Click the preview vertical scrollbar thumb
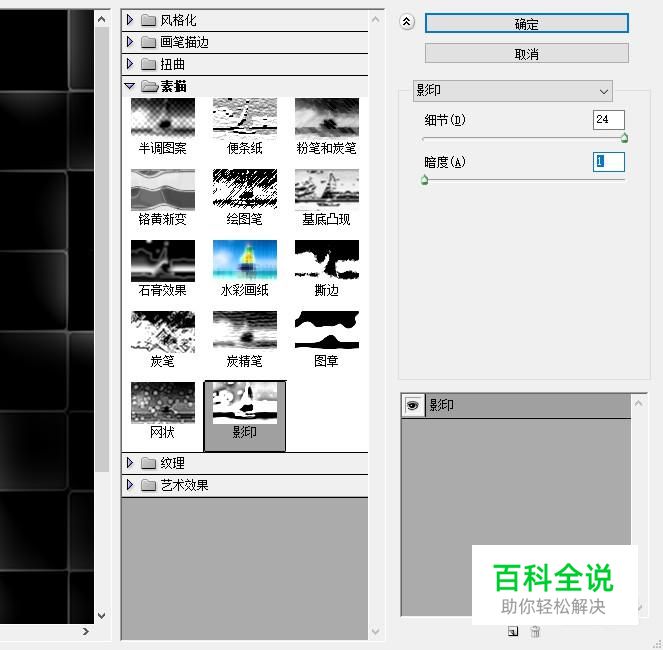The height and width of the screenshot is (650, 663). tap(101, 250)
